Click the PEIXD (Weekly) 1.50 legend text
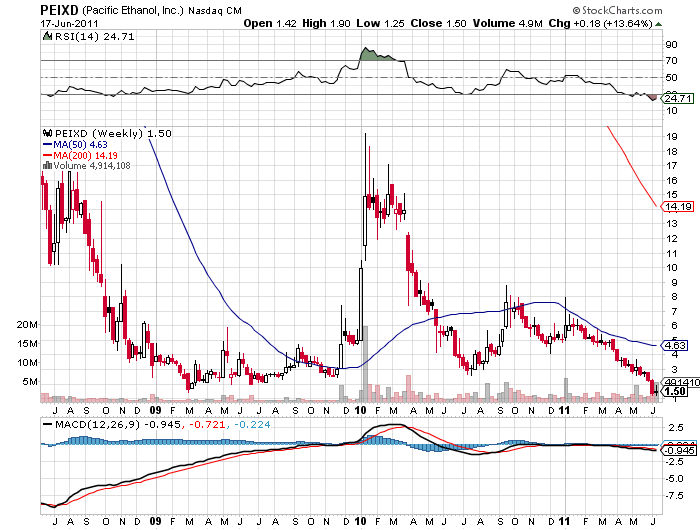Screen dimensions: 700x530 113,134
